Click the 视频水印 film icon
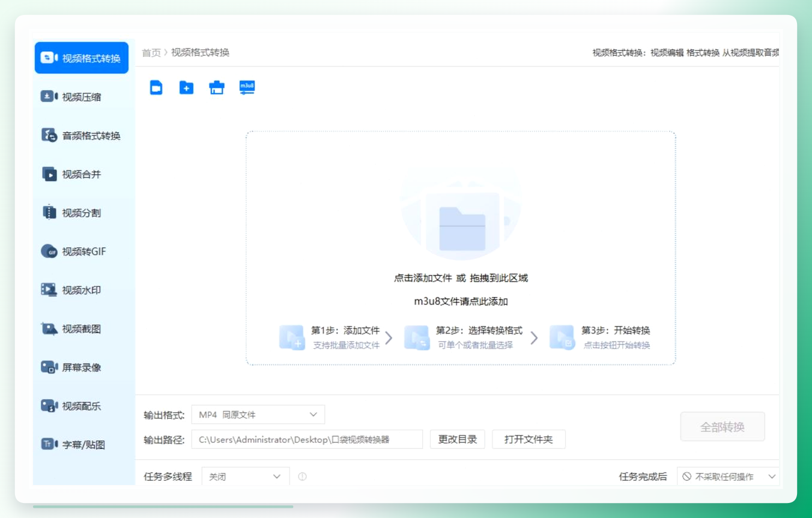 pos(49,290)
